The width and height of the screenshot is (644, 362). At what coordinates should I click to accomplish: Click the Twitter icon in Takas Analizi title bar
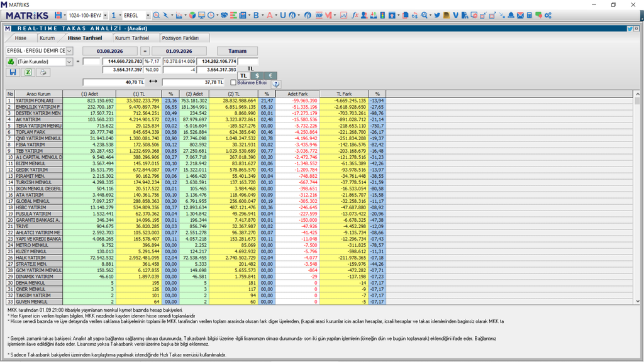630,29
